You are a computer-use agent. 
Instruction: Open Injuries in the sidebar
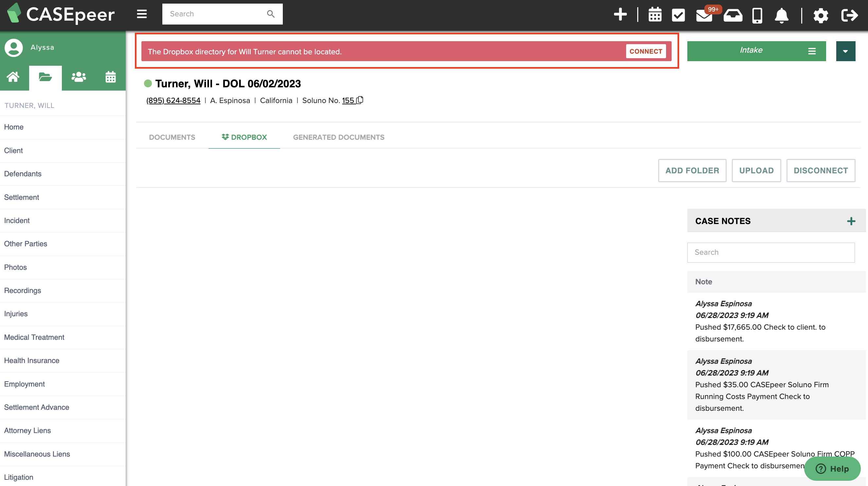pyautogui.click(x=63, y=314)
